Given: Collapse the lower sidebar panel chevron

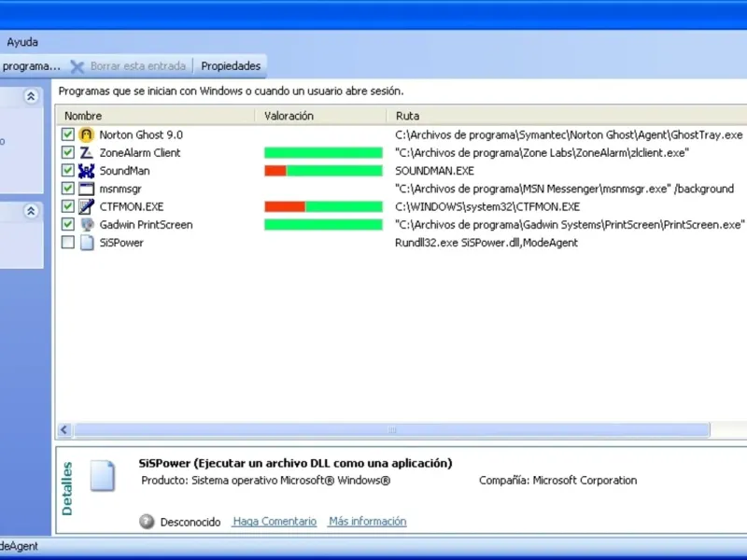Looking at the screenshot, I should tap(31, 211).
